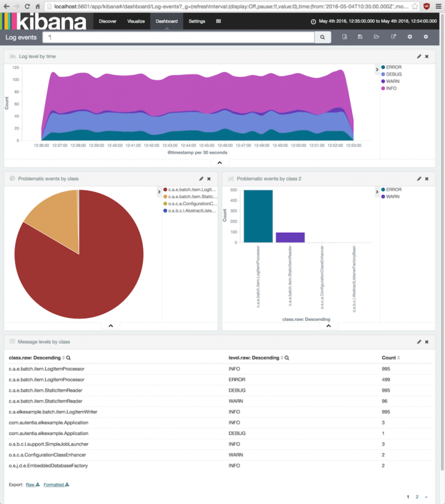Click the Load Saved Dashboard folder icon
The image size is (445, 504).
pos(376,37)
